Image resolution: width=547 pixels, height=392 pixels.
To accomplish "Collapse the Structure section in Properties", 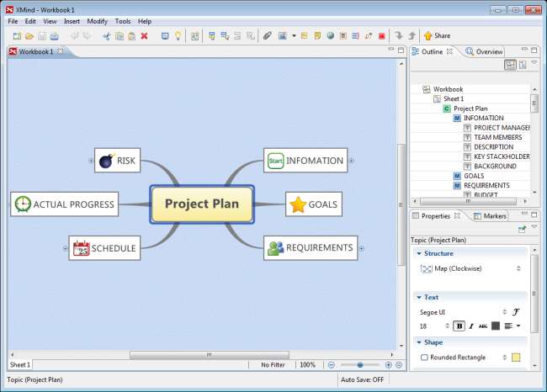I will click(x=419, y=253).
